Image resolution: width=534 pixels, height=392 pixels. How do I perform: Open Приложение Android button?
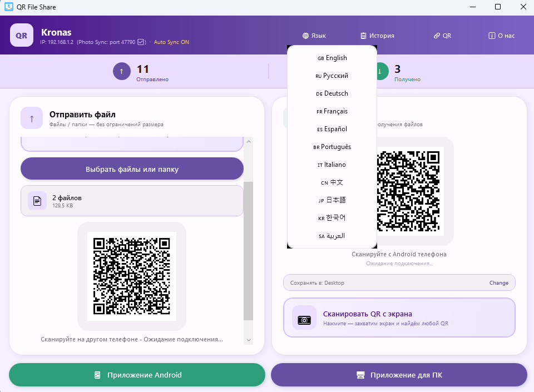click(137, 375)
